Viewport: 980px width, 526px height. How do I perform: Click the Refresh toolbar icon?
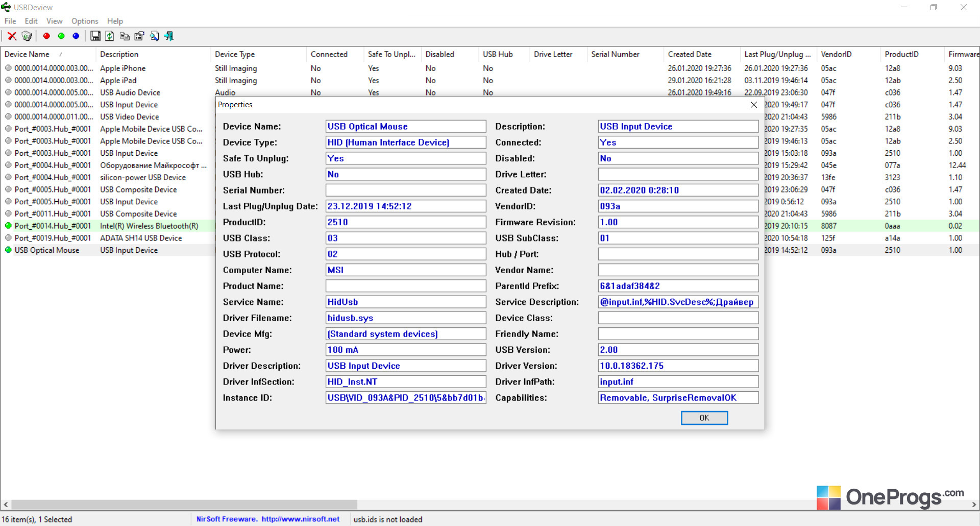110,36
